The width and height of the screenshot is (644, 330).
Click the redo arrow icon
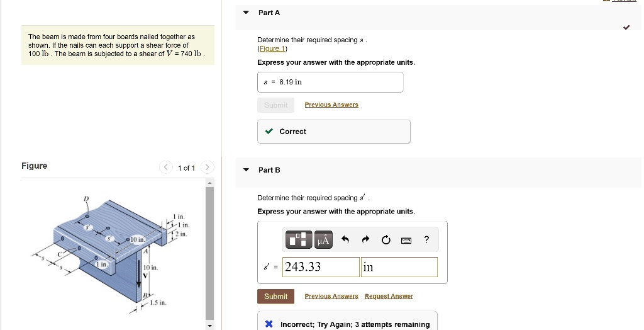(x=365, y=239)
